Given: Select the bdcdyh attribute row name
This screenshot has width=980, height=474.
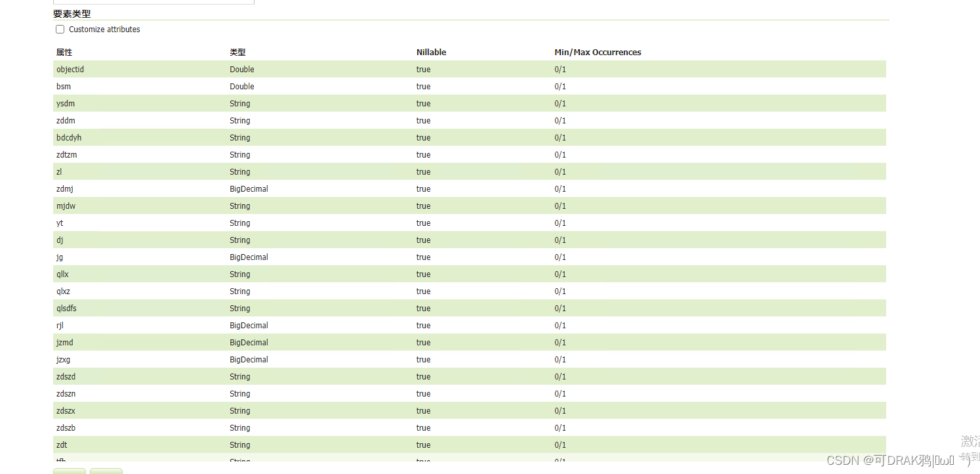Looking at the screenshot, I should coord(69,138).
